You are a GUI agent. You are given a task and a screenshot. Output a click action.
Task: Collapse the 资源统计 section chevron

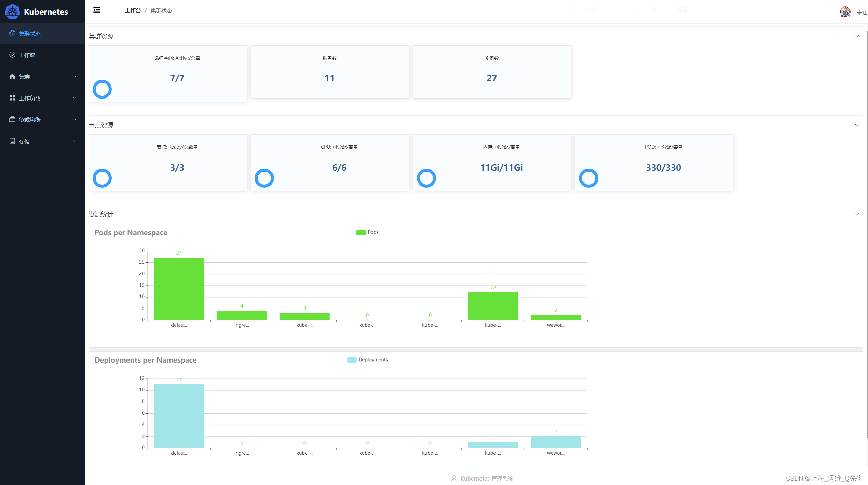856,214
